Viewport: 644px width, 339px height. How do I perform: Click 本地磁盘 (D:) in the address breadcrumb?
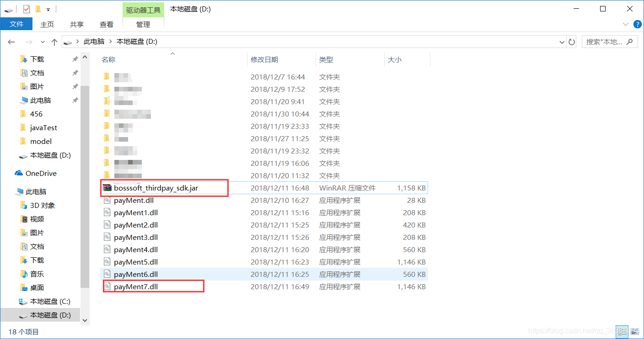tap(137, 42)
